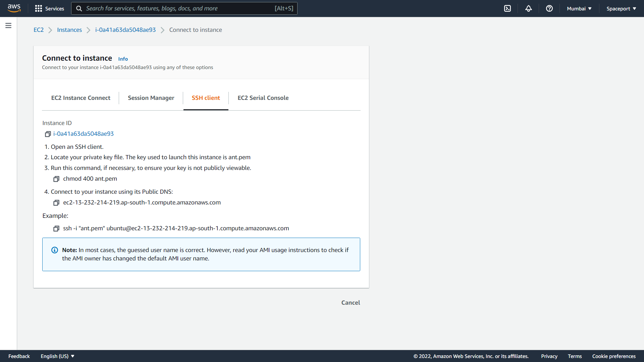Click the ssh -i "ant.pem" example text
This screenshot has height=362, width=644.
coord(176,228)
